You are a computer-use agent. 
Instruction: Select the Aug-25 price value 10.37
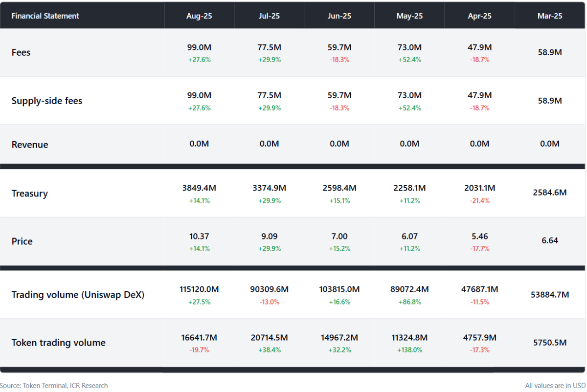(x=199, y=236)
